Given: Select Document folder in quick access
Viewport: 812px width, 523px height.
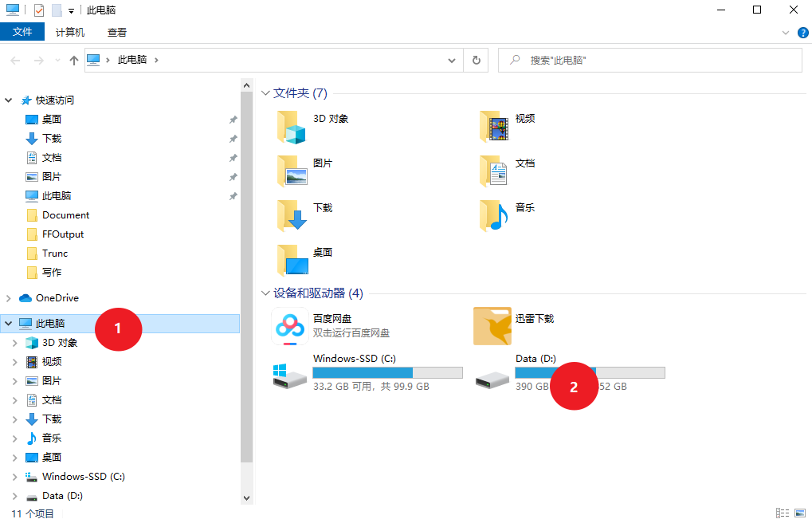Looking at the screenshot, I should pyautogui.click(x=65, y=215).
